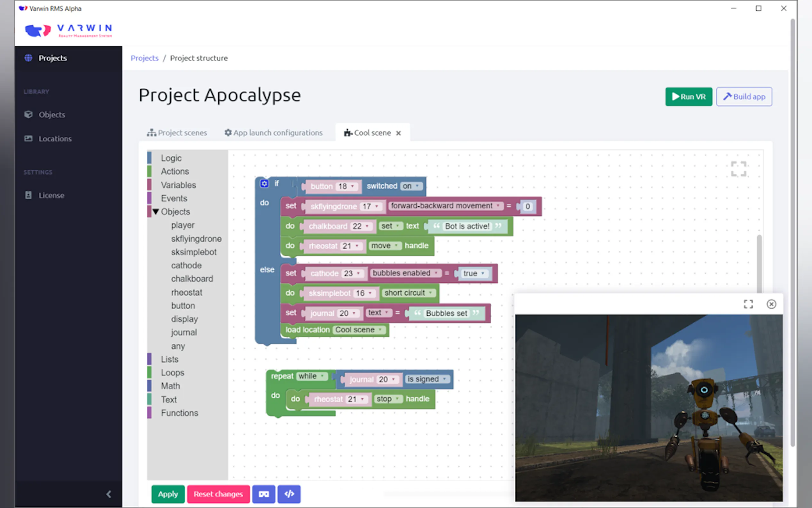The height and width of the screenshot is (508, 812).
Task: Click the Varwin logo in header
Action: [x=68, y=31]
